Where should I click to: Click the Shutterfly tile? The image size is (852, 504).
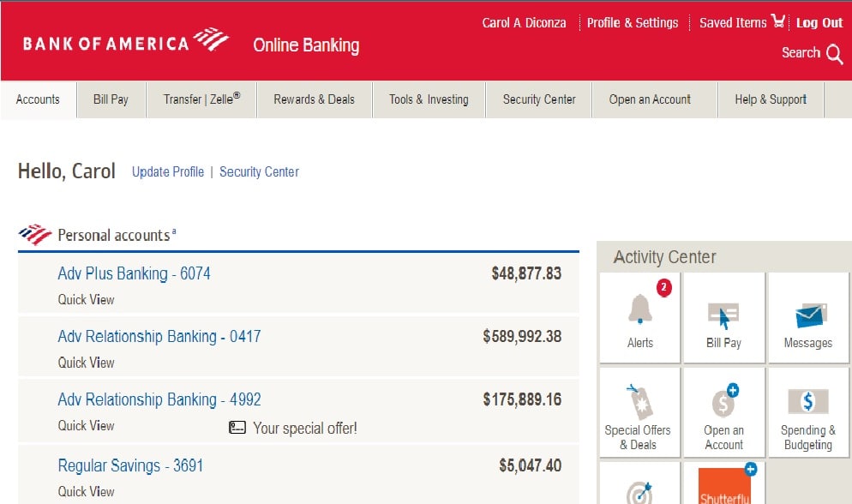pos(724,486)
